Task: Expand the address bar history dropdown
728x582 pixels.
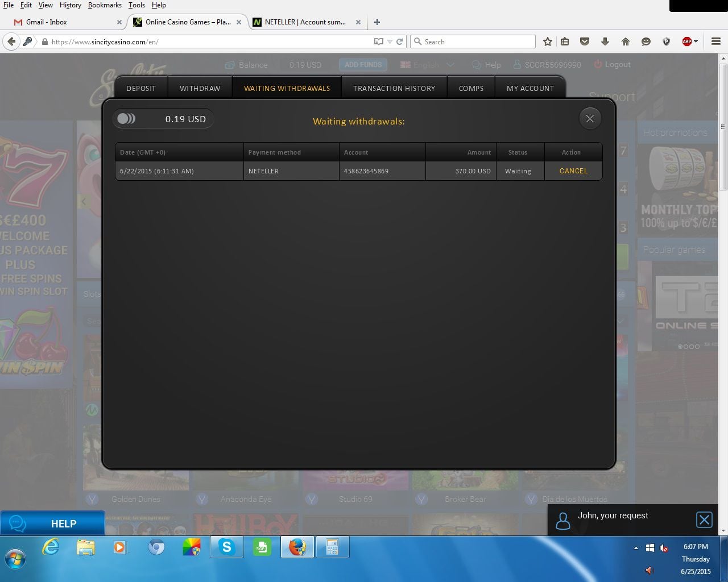Action: pyautogui.click(x=390, y=41)
